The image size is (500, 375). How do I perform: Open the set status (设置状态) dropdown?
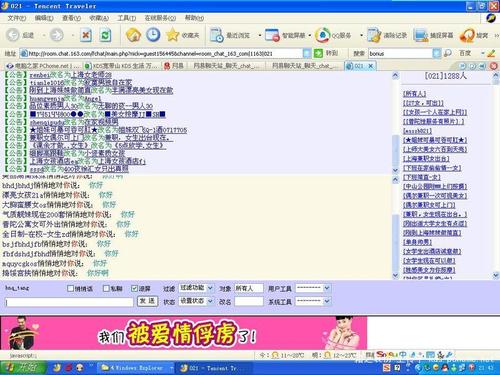tap(196, 301)
